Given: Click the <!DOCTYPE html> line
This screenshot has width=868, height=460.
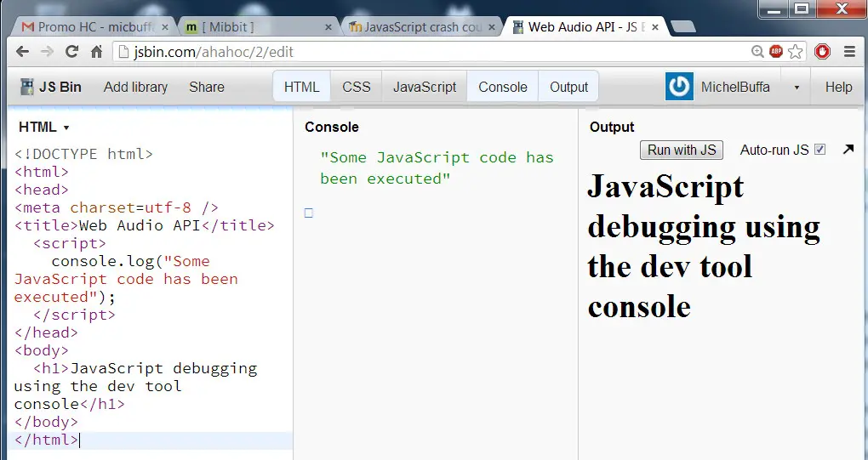Looking at the screenshot, I should pos(83,154).
